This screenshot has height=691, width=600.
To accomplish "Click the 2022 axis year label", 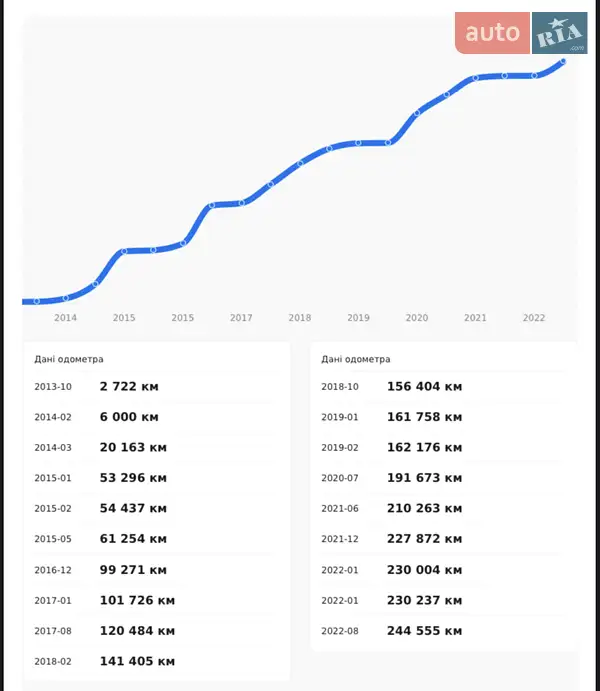I will pos(534,318).
